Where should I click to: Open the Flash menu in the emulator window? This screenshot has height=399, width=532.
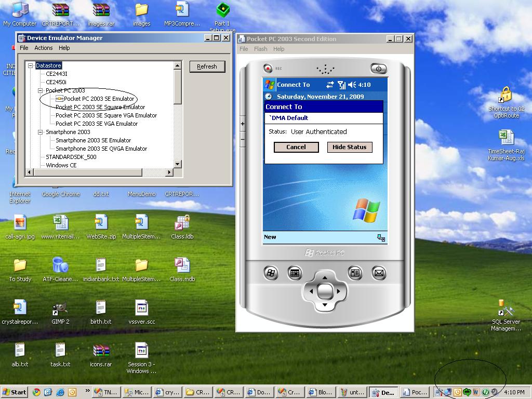[260, 48]
